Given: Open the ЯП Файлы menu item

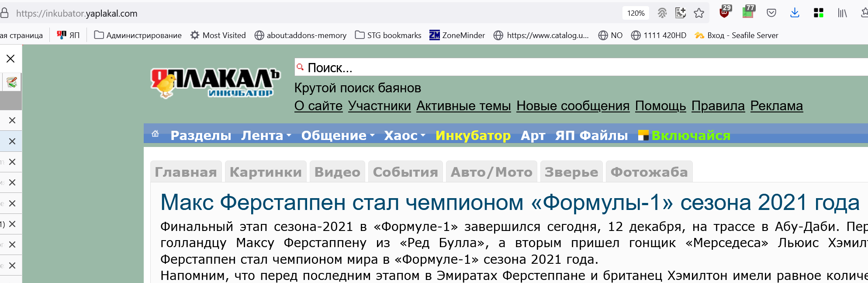Looking at the screenshot, I should (591, 136).
